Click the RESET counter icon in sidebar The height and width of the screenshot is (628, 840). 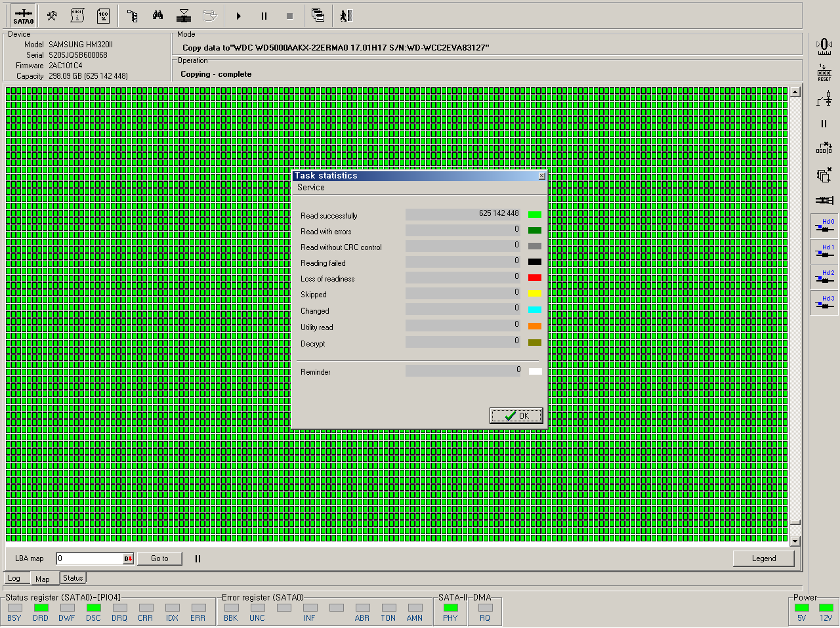click(824, 72)
